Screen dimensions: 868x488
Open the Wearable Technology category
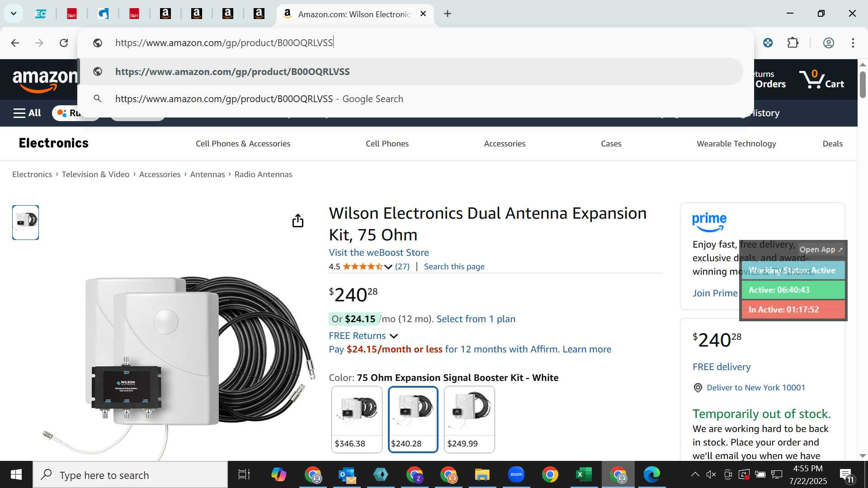click(x=736, y=144)
